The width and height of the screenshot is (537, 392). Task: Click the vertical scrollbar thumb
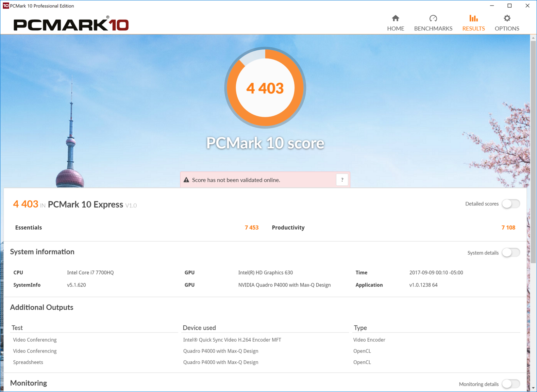pos(533,152)
